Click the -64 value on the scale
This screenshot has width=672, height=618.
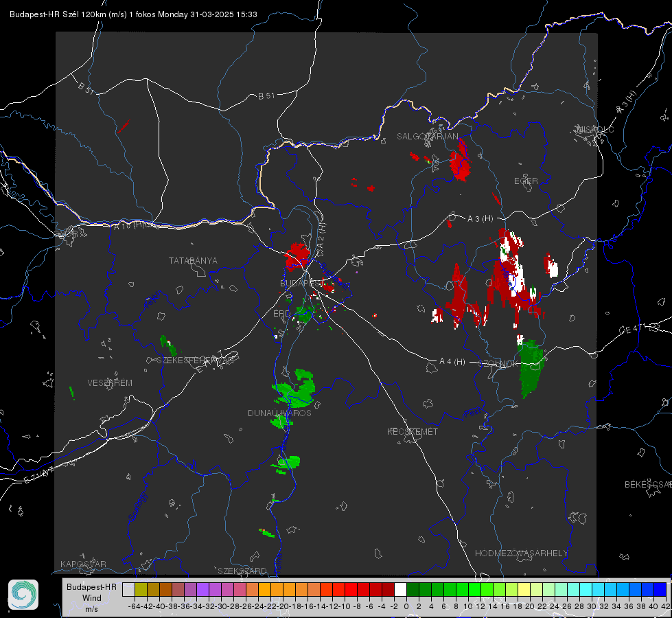135,606
